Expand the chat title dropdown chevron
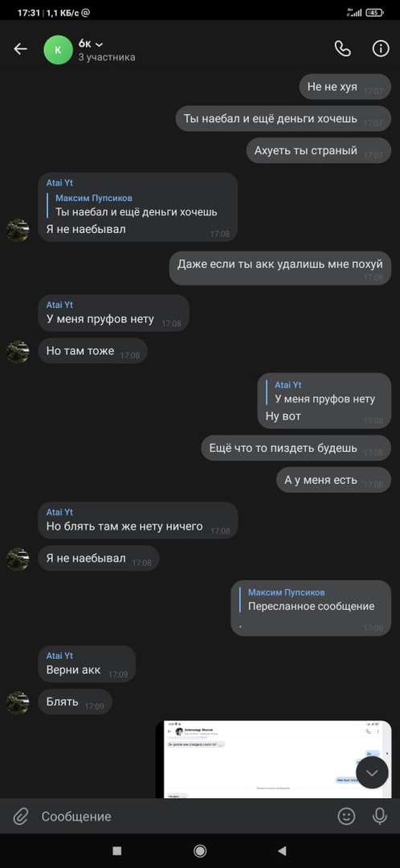400x868 pixels. [x=99, y=44]
